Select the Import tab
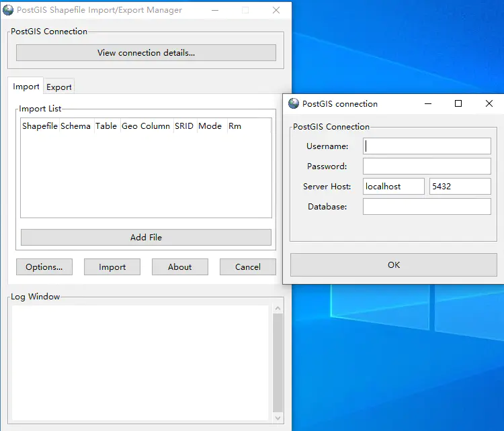504x431 pixels. click(26, 87)
